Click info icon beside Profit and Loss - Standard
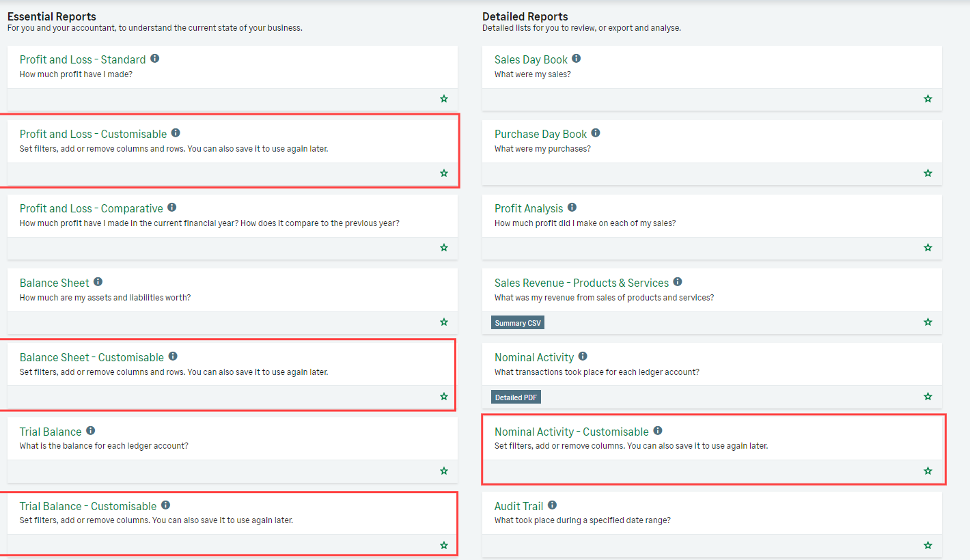The width and height of the screenshot is (970, 560). (x=155, y=59)
